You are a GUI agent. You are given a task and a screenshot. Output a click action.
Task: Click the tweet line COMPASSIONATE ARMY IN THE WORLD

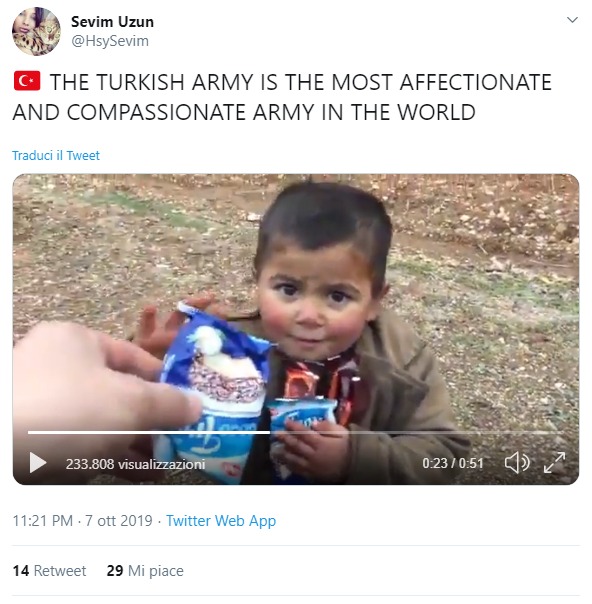pos(244,112)
